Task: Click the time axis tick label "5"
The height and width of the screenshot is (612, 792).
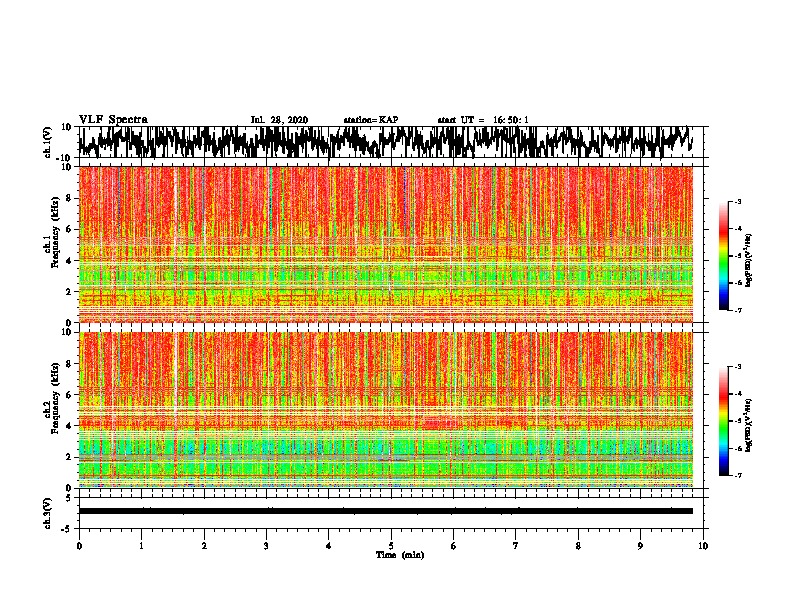Action: tap(391, 546)
